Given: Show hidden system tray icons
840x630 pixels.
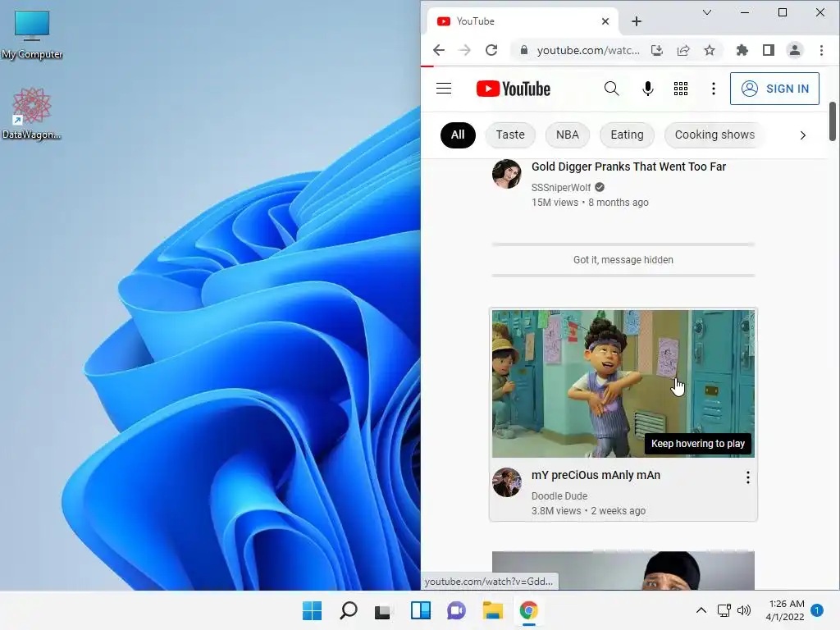Looking at the screenshot, I should pyautogui.click(x=701, y=610).
